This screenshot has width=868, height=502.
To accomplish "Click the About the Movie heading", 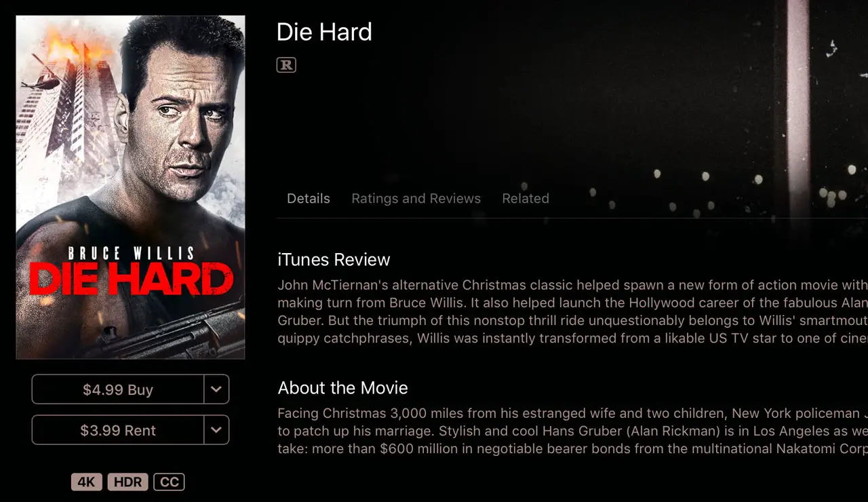I will coord(342,388).
